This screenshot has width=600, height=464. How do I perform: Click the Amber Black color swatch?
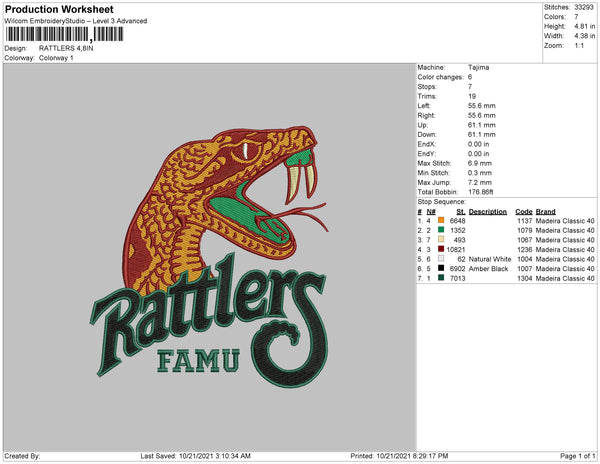pyautogui.click(x=441, y=268)
